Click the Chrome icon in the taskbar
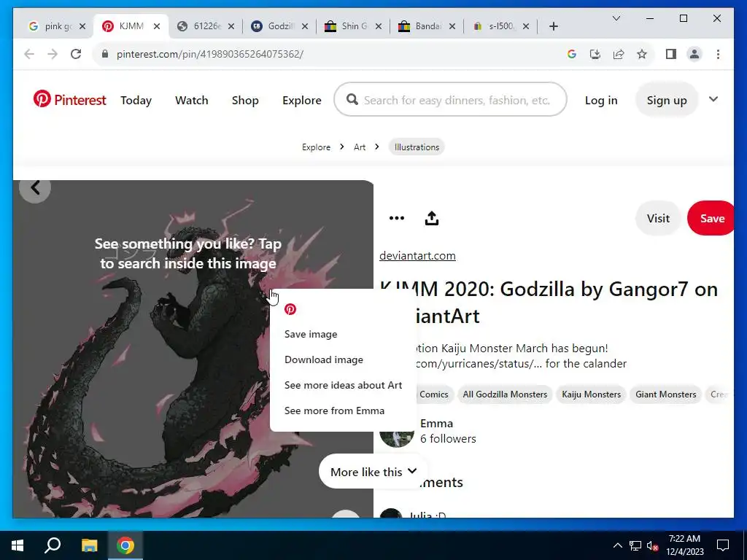This screenshot has height=560, width=747. [x=125, y=545]
